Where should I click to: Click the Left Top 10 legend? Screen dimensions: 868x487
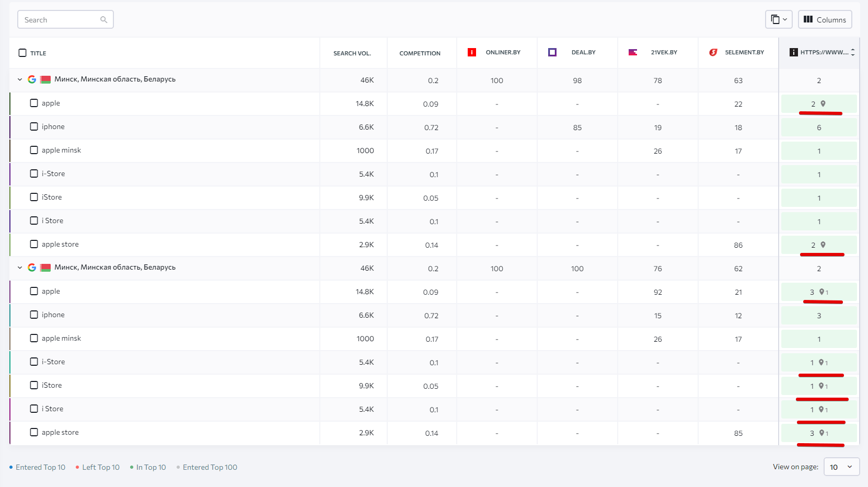(x=98, y=467)
